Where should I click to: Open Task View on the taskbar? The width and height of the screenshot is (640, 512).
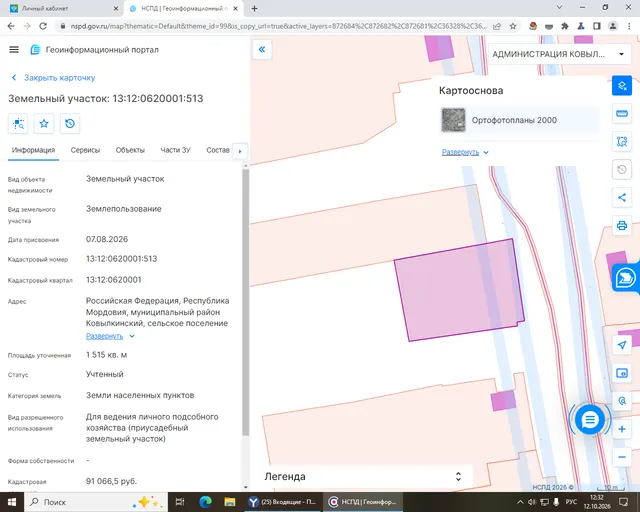pos(180,502)
